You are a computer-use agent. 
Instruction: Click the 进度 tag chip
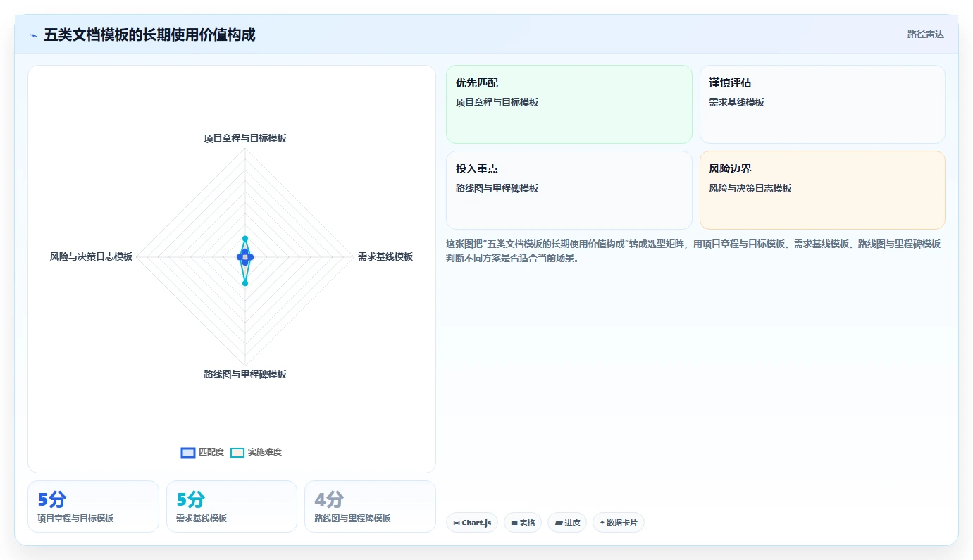[x=567, y=523]
